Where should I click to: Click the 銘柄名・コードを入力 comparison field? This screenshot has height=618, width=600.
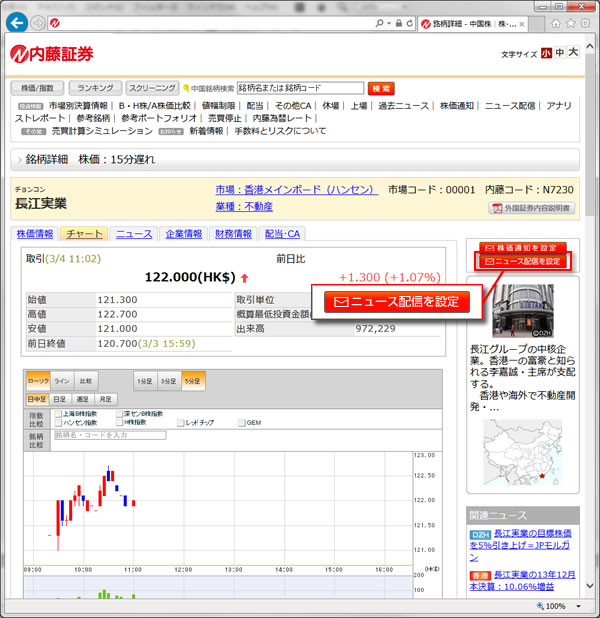[x=110, y=435]
